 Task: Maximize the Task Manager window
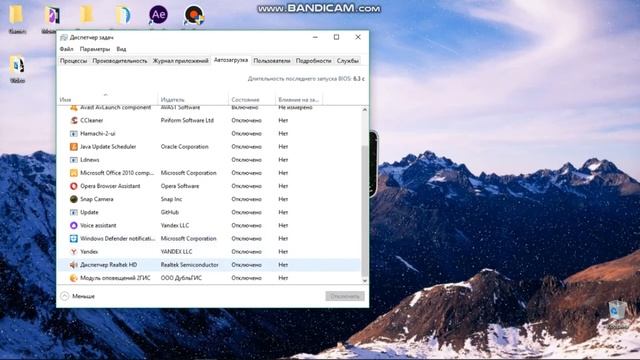(x=336, y=37)
